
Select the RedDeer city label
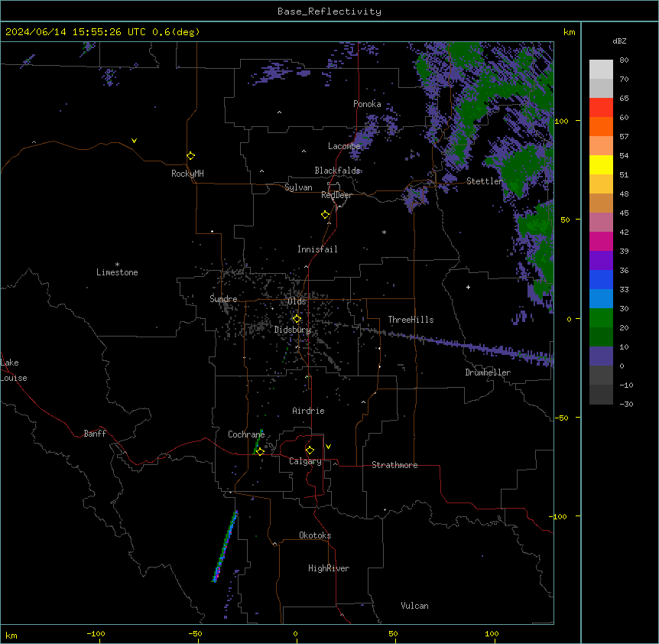pyautogui.click(x=336, y=195)
